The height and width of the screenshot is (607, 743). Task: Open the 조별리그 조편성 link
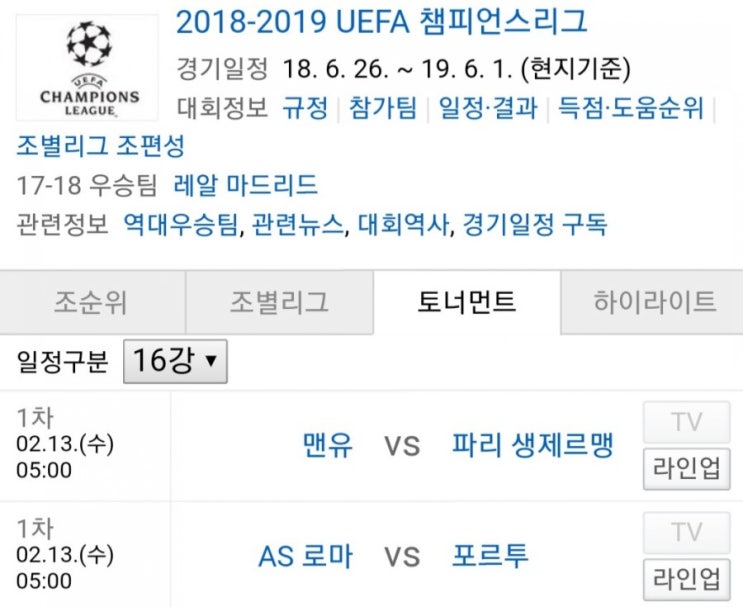100,145
